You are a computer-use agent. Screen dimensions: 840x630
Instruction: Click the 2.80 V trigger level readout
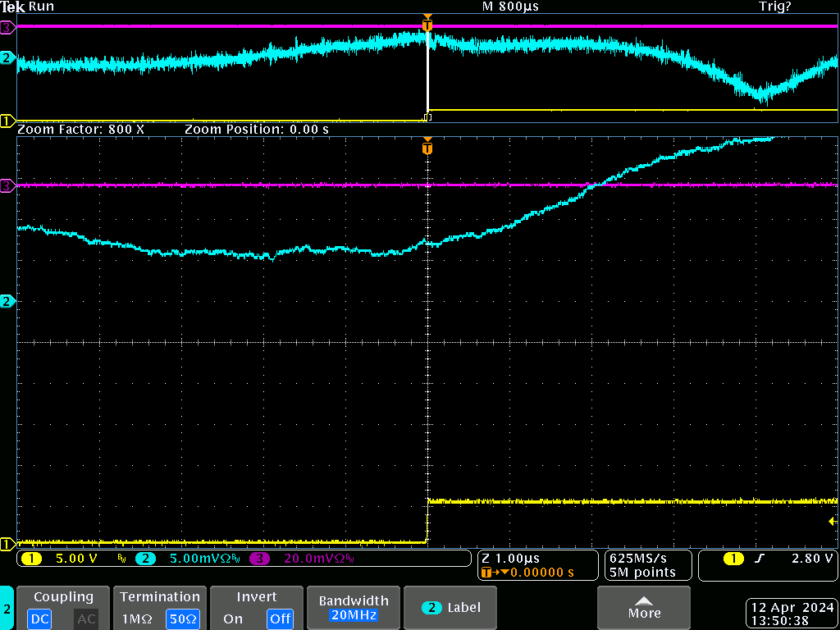coord(812,559)
